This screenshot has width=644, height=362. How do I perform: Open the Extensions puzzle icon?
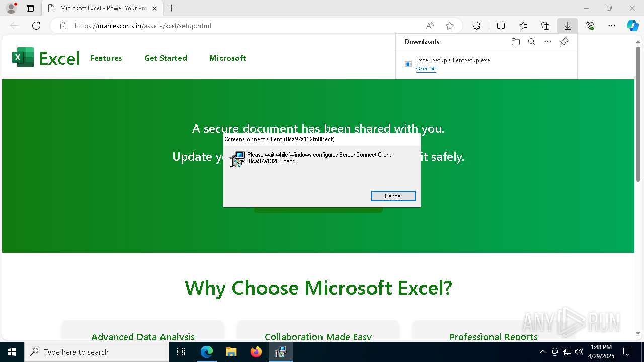[476, 26]
